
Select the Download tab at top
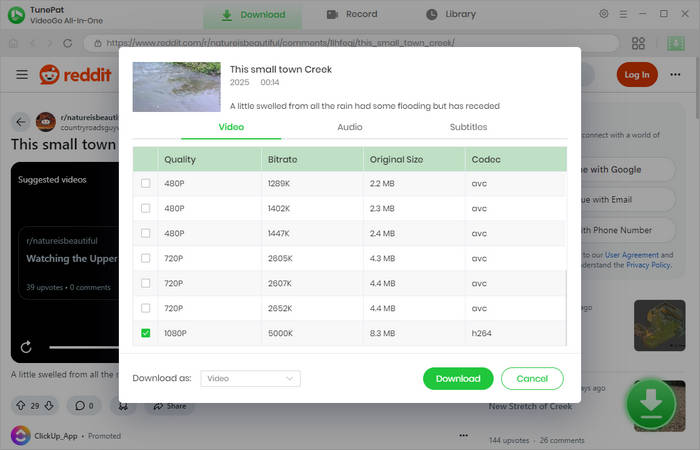pos(253,15)
